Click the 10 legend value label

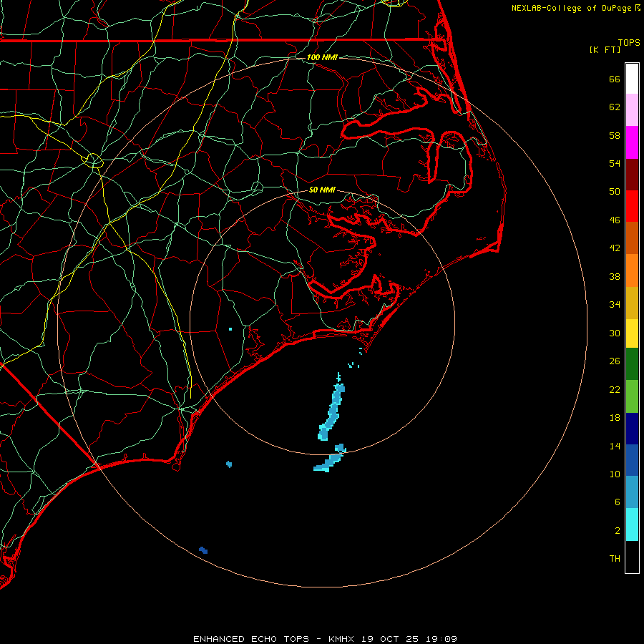click(x=615, y=474)
